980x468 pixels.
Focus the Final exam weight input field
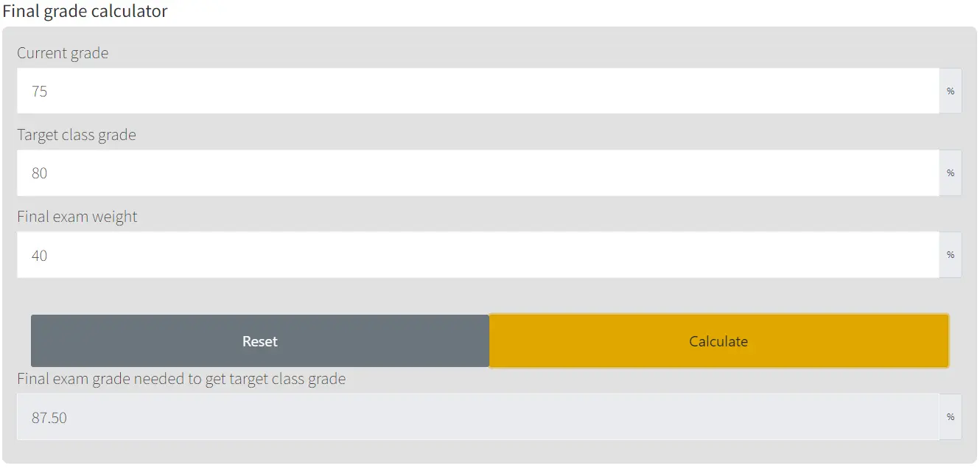coord(478,254)
